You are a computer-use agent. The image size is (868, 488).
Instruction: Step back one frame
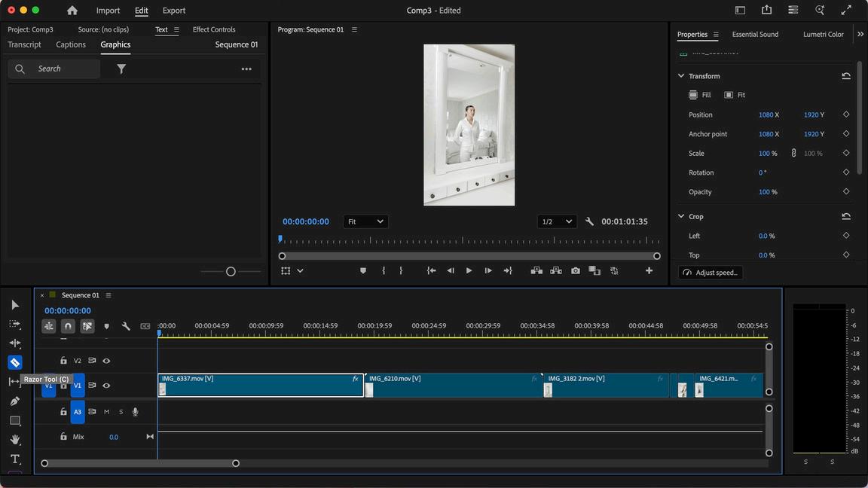[451, 270]
